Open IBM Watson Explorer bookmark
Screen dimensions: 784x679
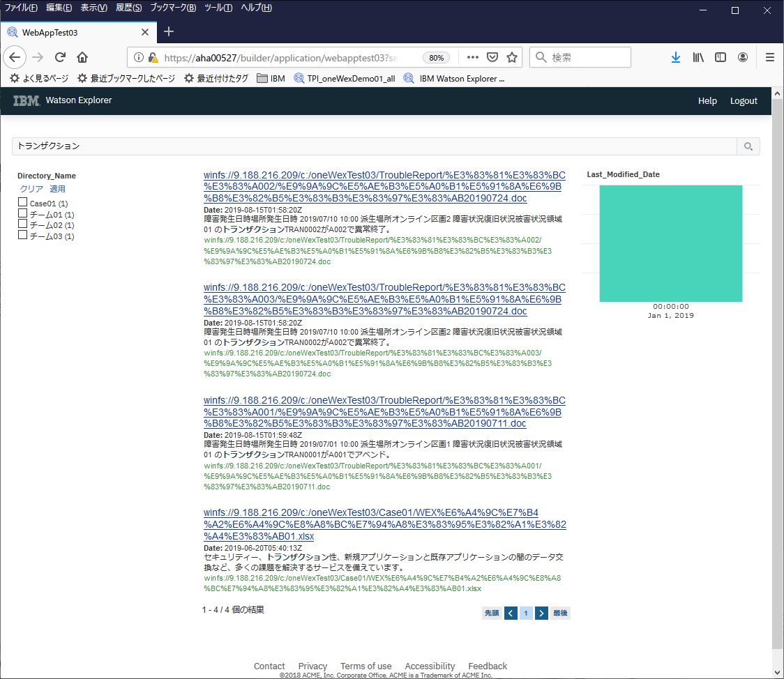point(454,79)
